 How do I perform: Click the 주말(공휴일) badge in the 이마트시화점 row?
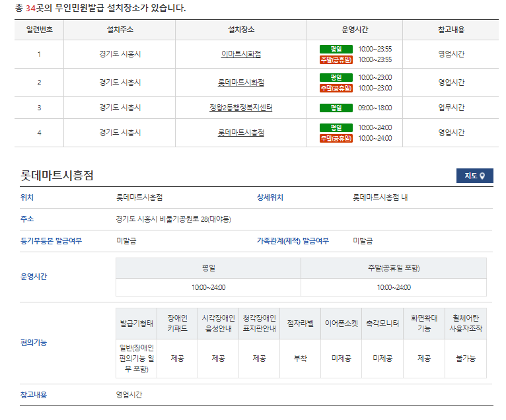[x=336, y=59]
